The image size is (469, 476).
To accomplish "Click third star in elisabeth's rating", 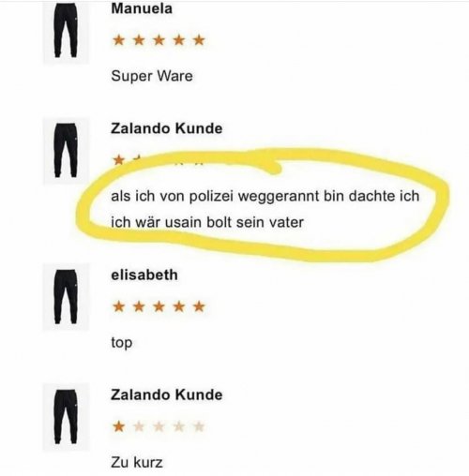I will point(159,306).
